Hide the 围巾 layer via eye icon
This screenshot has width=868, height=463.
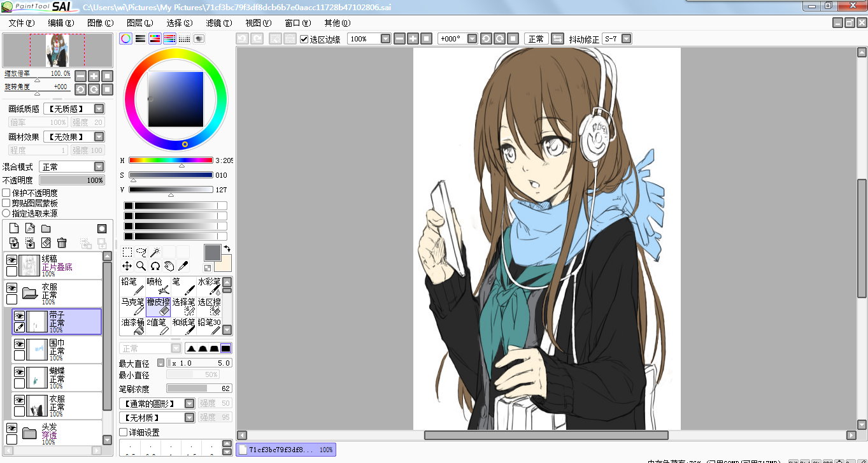tap(20, 344)
